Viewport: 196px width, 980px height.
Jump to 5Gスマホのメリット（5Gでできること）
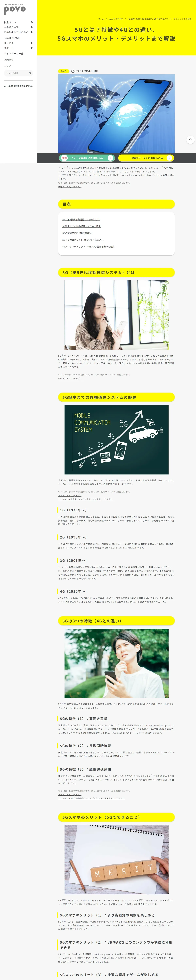click(x=83, y=240)
